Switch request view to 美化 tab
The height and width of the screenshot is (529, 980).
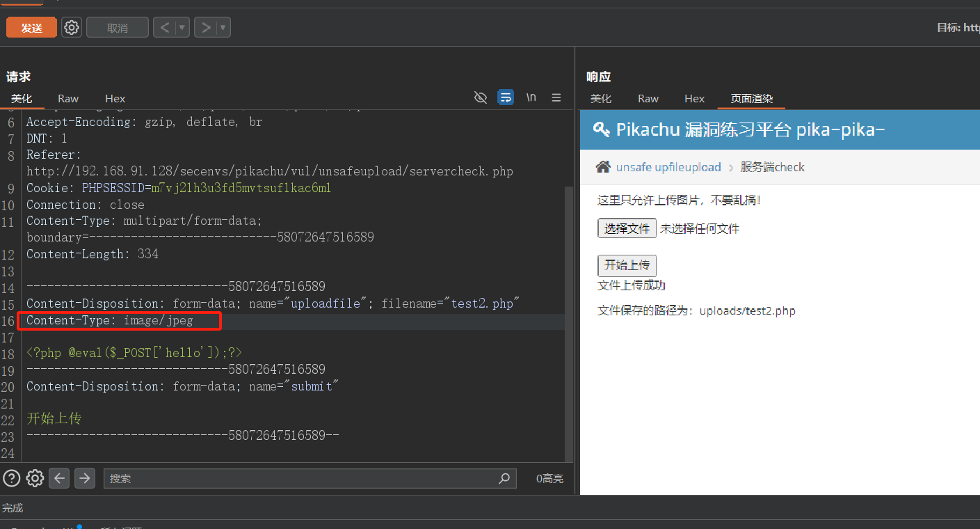[x=22, y=99]
